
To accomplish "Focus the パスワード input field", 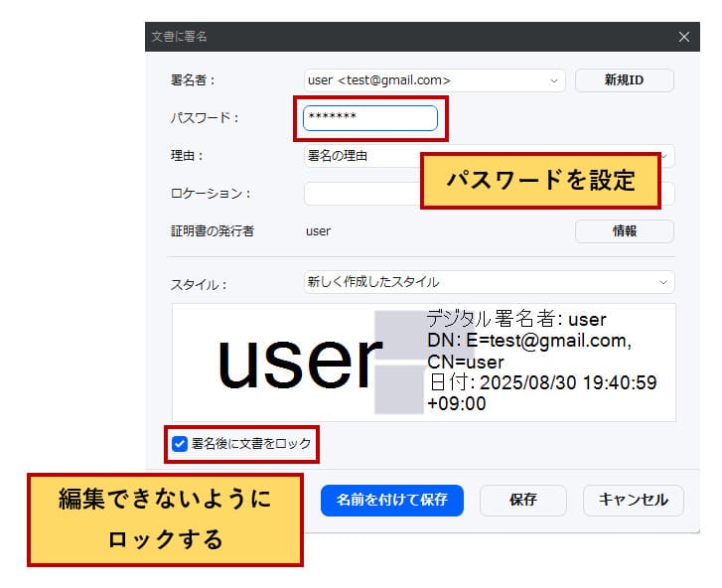I will [369, 118].
